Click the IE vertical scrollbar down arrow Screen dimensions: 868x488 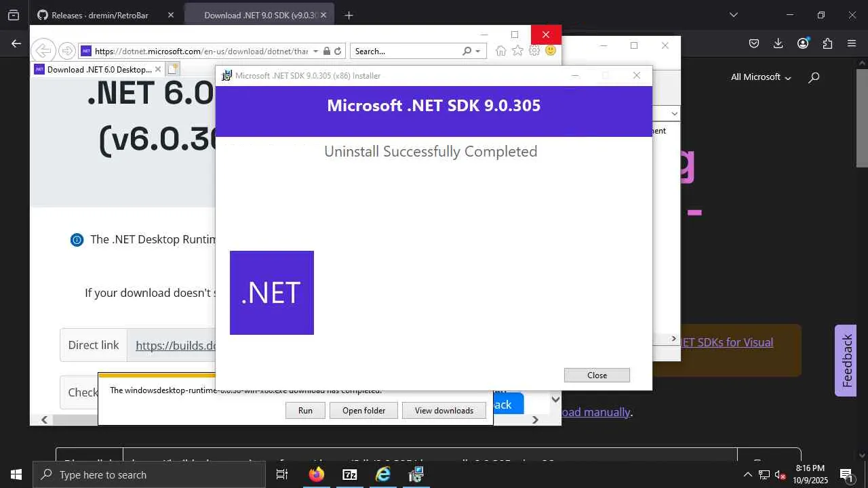pyautogui.click(x=555, y=400)
